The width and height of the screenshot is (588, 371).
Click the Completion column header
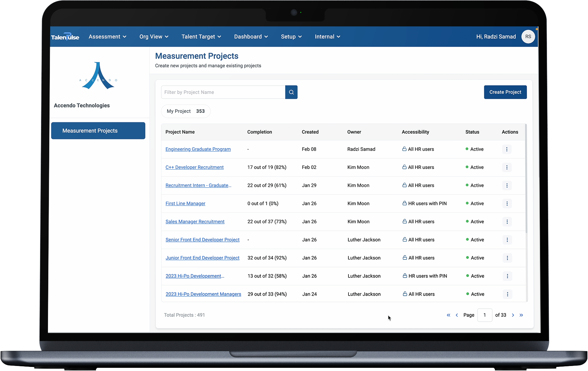259,132
